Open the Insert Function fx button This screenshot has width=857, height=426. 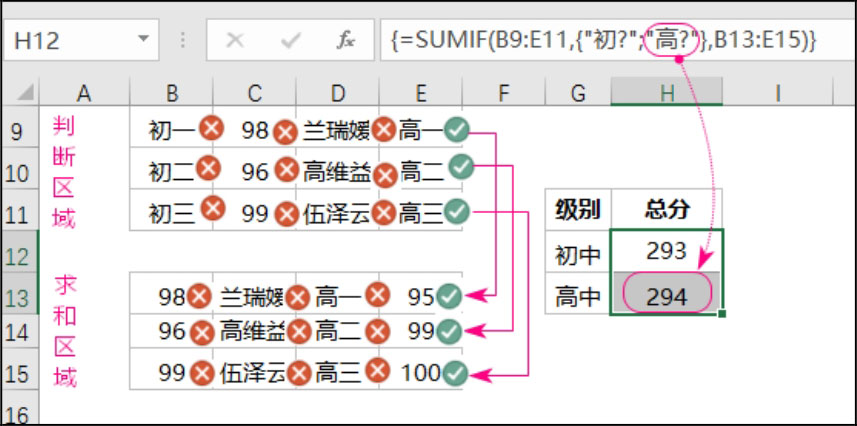[x=346, y=40]
